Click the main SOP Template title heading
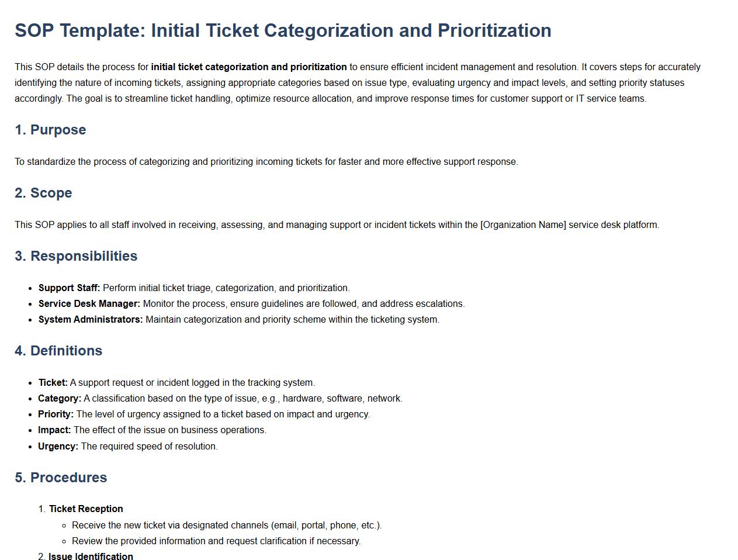The image size is (738, 560). [283, 30]
